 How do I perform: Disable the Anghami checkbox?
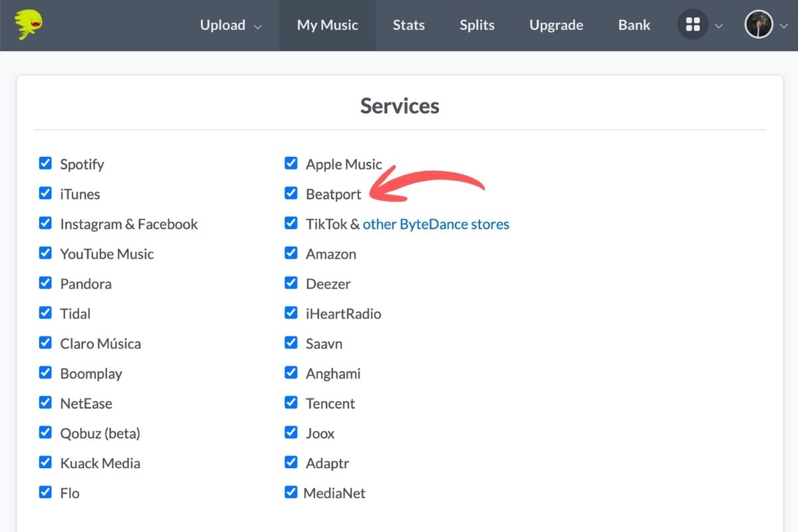291,372
